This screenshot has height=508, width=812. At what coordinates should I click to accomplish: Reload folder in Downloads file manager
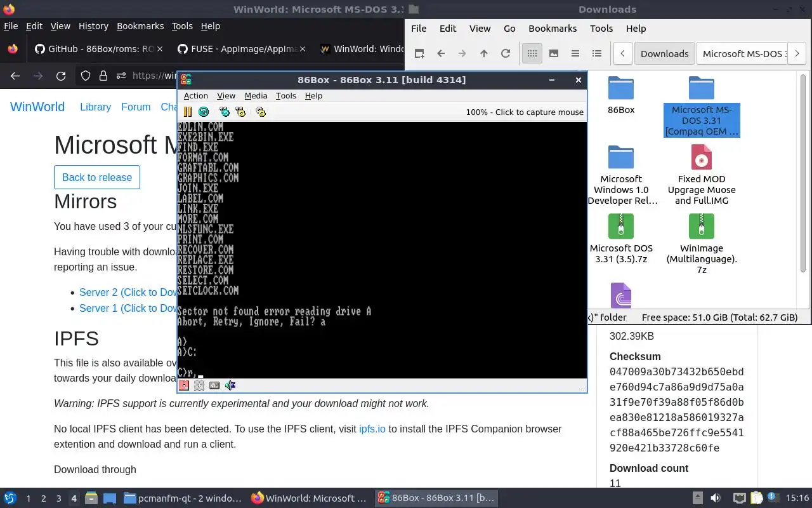pos(506,53)
